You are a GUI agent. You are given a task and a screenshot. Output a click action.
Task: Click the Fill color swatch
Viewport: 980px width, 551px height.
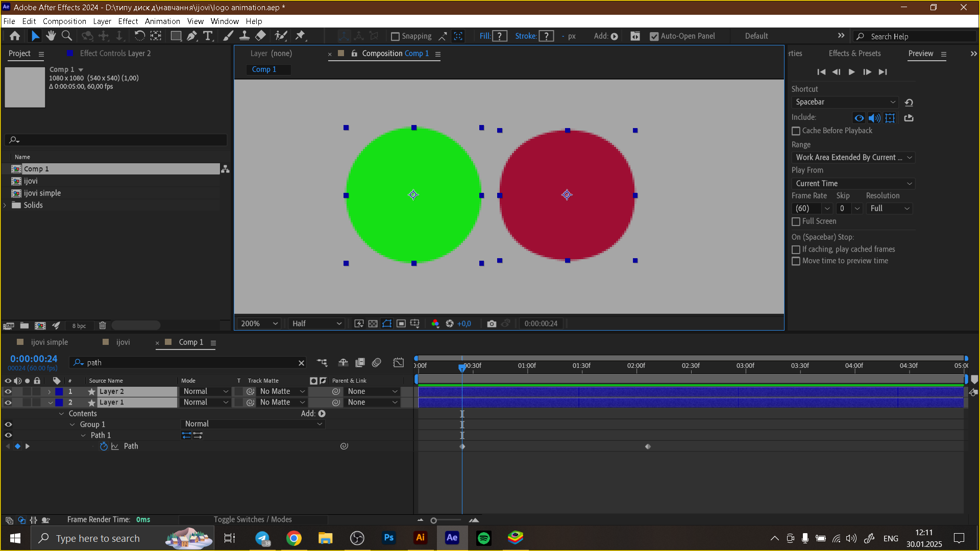[500, 36]
